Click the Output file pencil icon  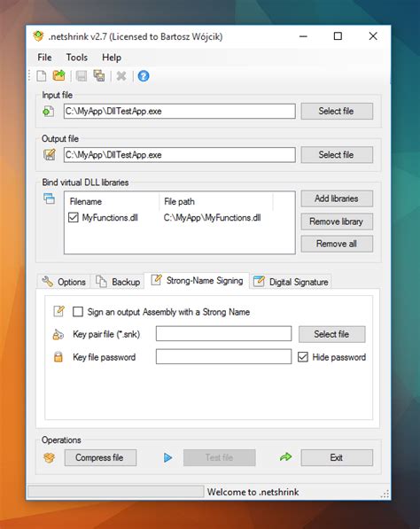tap(50, 154)
